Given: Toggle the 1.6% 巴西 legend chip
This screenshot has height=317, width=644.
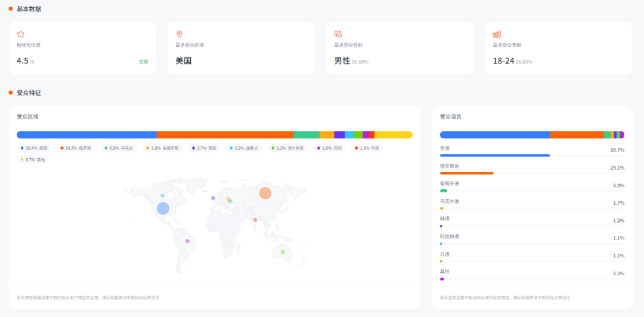Looking at the screenshot, I should [329, 148].
